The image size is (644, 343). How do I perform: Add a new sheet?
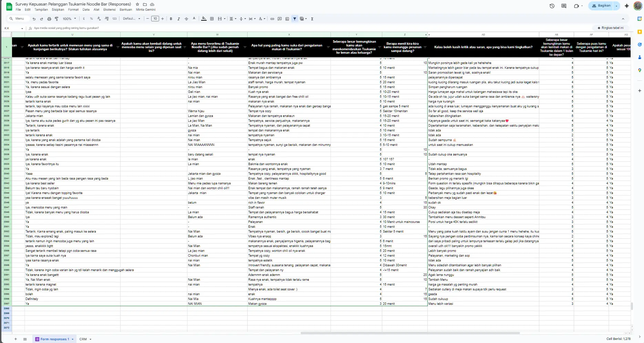tap(15, 339)
